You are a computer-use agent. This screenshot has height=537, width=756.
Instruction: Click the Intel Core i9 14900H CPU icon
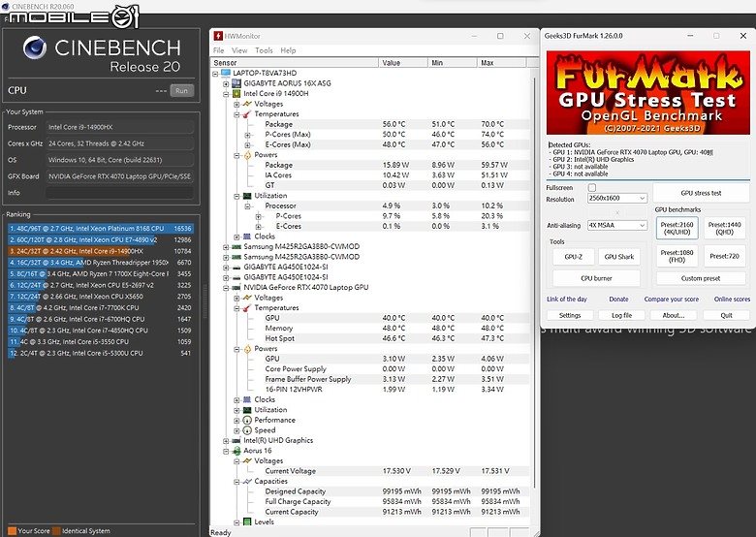(x=236, y=93)
